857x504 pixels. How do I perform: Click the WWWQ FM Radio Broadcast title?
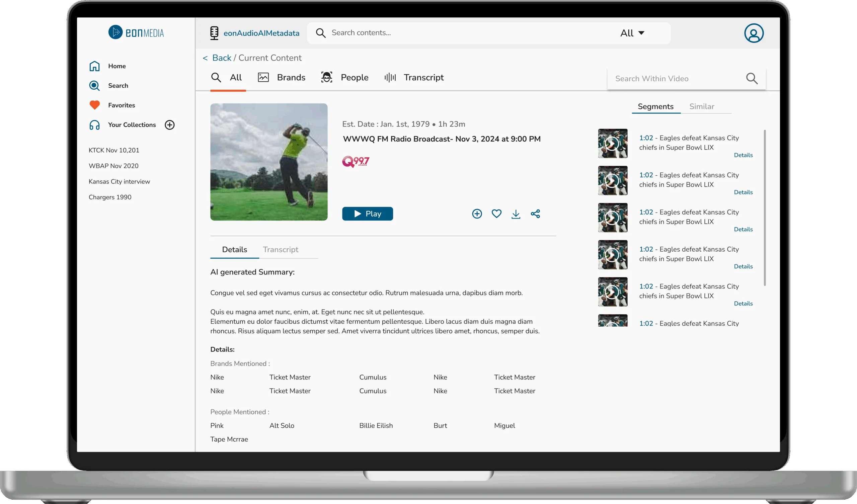click(442, 139)
